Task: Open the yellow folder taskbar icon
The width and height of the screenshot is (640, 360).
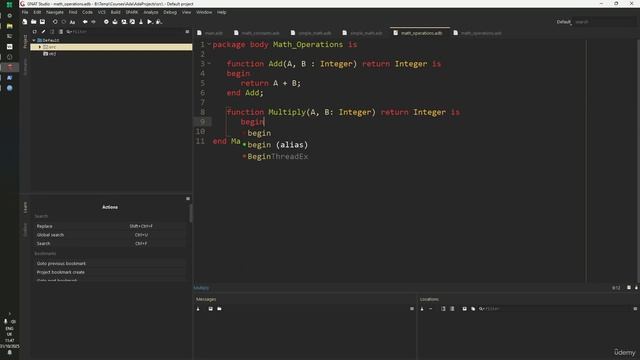Action: 9,26
